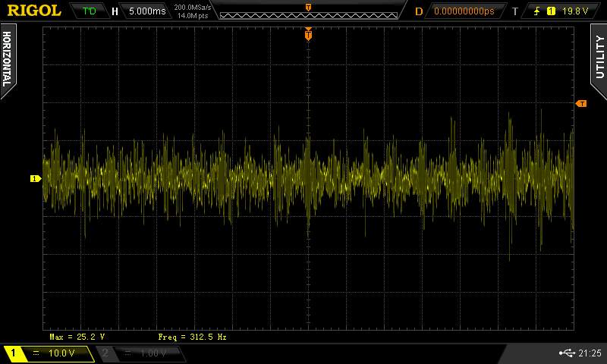
Task: Click the yellow channel 1 ground marker
Action: click(x=34, y=179)
